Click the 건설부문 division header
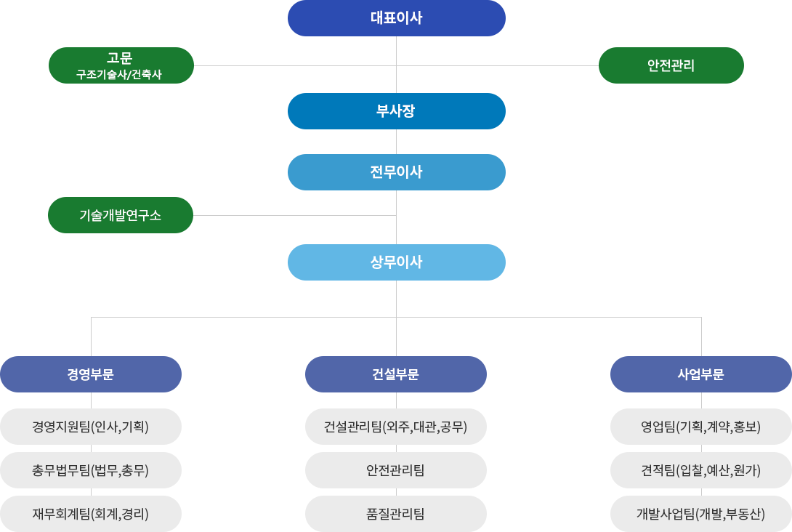792x532 pixels. 396,374
